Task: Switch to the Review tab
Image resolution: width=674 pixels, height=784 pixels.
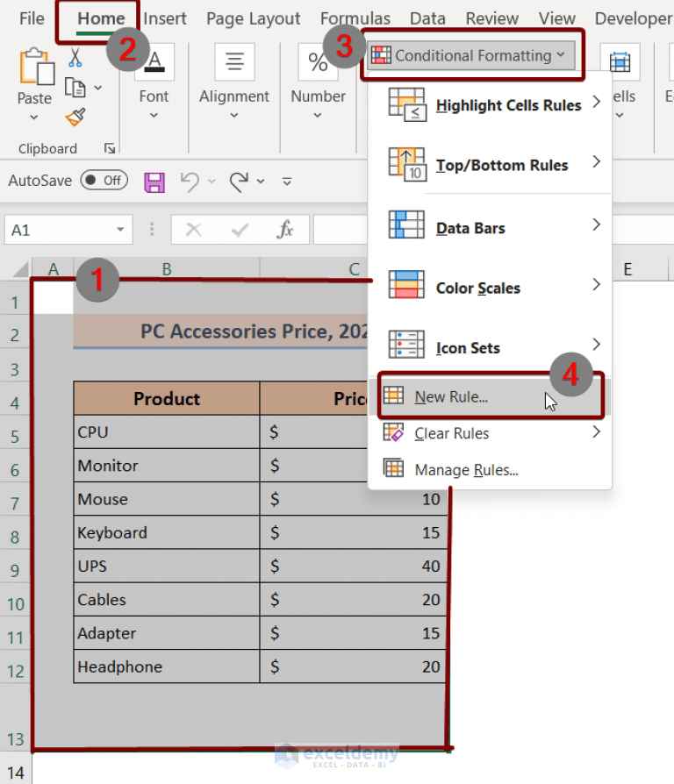Action: point(491,18)
